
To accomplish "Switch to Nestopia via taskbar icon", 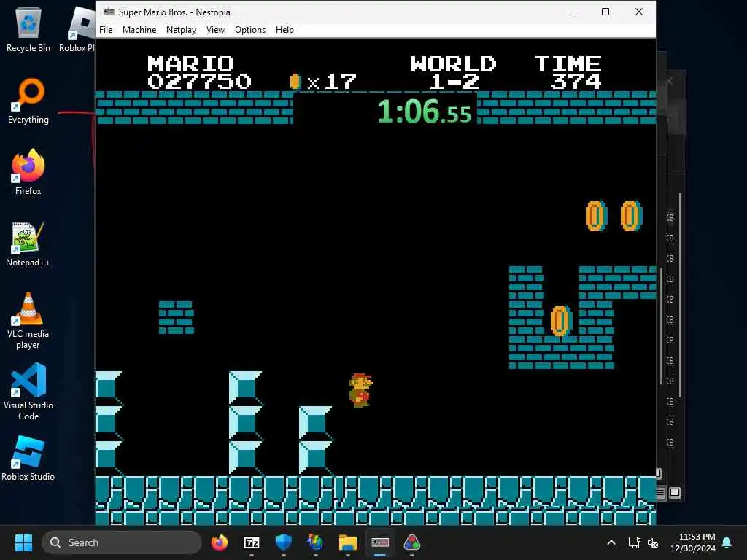I will [379, 542].
